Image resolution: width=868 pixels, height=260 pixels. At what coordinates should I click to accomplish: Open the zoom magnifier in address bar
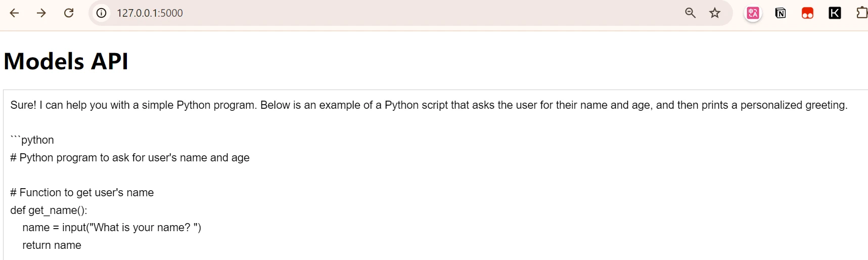[690, 13]
